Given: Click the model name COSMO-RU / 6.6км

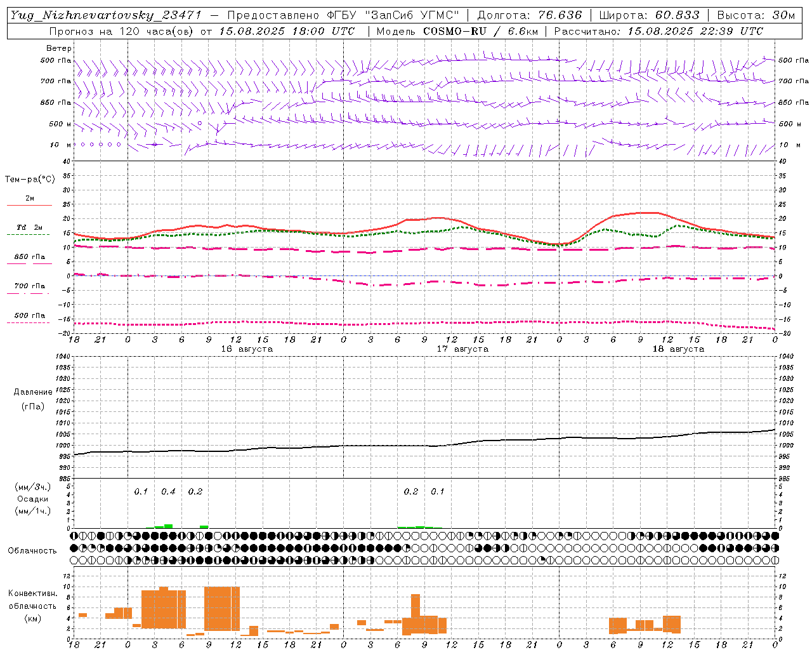Looking at the screenshot, I should 481,31.
